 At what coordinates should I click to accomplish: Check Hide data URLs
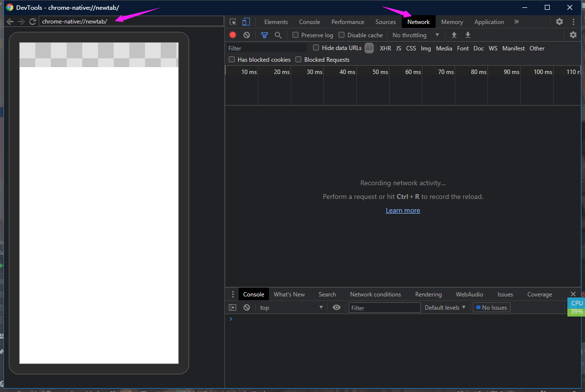click(x=316, y=48)
